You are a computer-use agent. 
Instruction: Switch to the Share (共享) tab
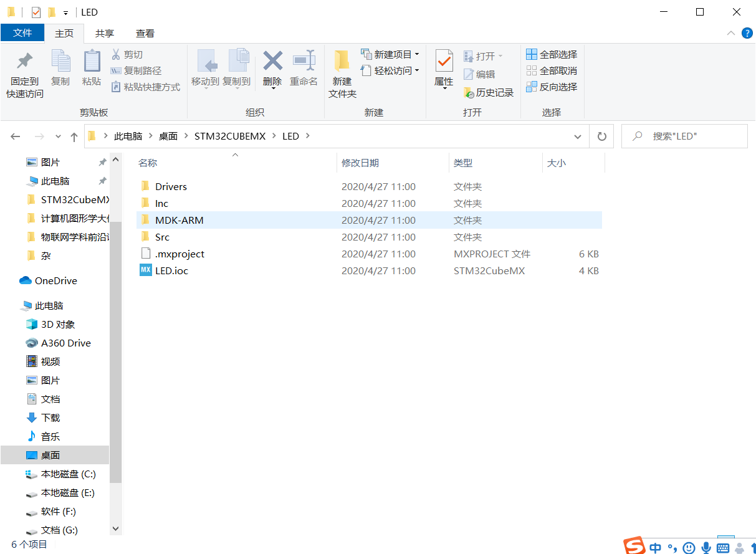click(x=105, y=33)
